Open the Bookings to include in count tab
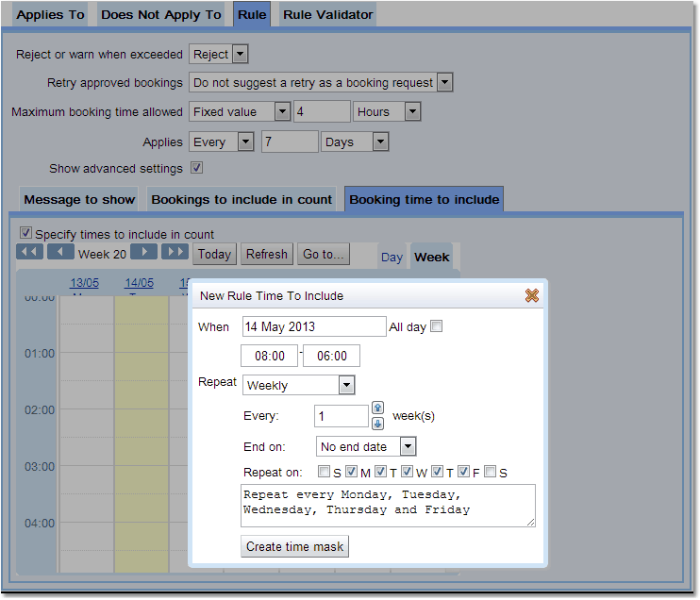 point(242,199)
